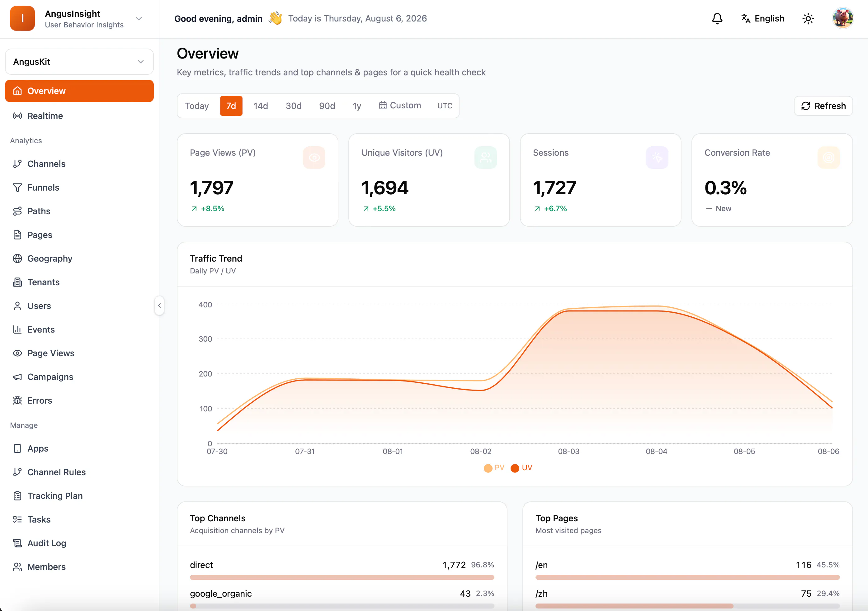Image resolution: width=868 pixels, height=611 pixels.
Task: Click the Tracking Plan clipboard icon
Action: pyautogui.click(x=17, y=496)
